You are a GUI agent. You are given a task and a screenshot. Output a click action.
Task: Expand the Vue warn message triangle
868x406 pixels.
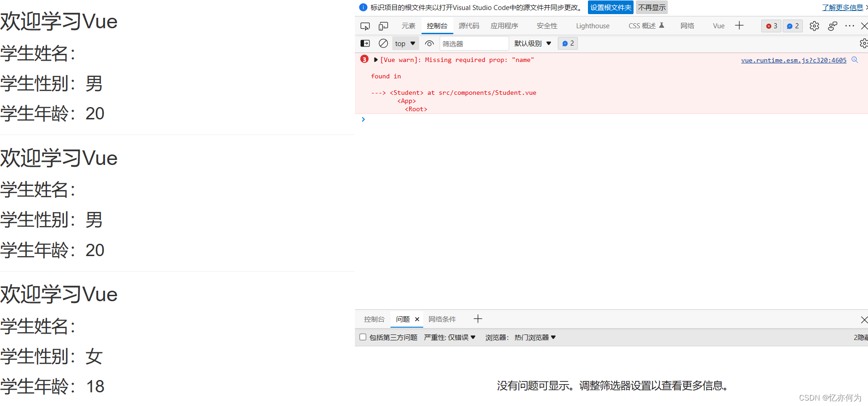[x=375, y=60]
